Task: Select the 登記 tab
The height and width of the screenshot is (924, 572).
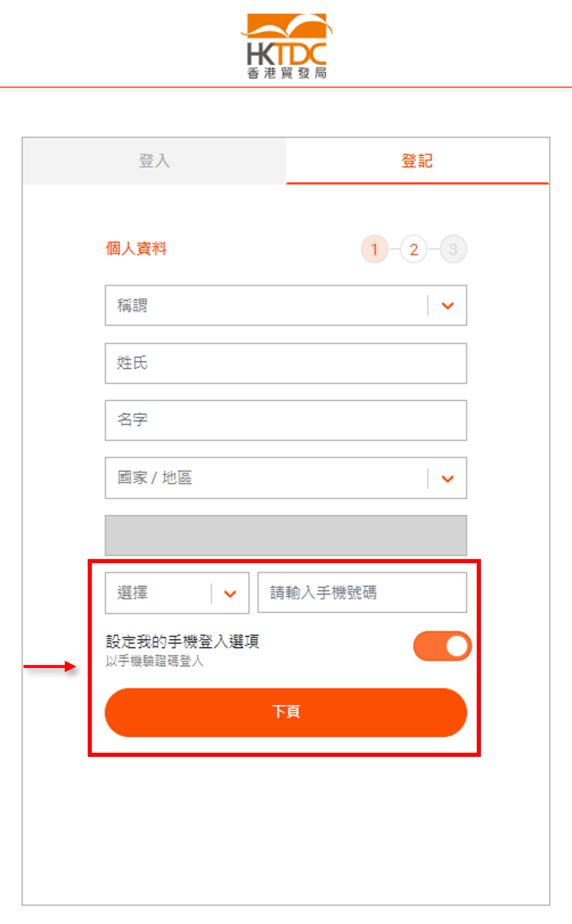Action: pos(417,161)
